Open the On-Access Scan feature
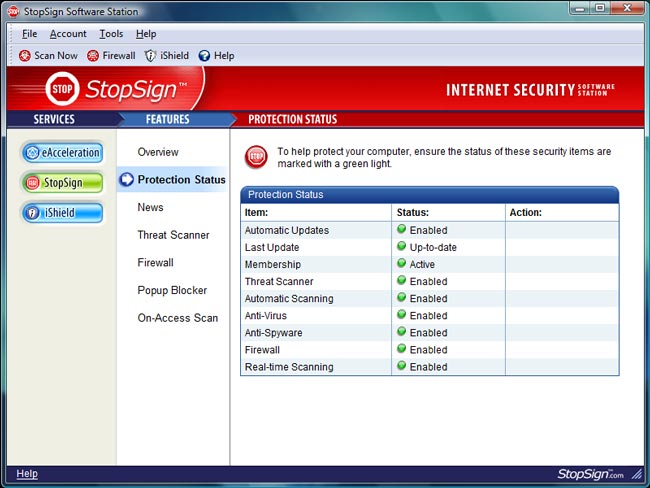This screenshot has height=488, width=650. (177, 318)
